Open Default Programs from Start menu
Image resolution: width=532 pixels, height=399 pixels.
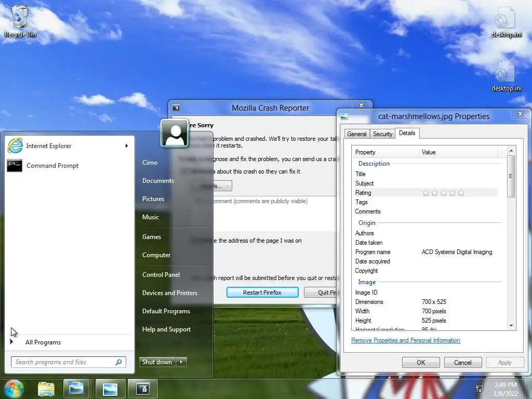[166, 311]
